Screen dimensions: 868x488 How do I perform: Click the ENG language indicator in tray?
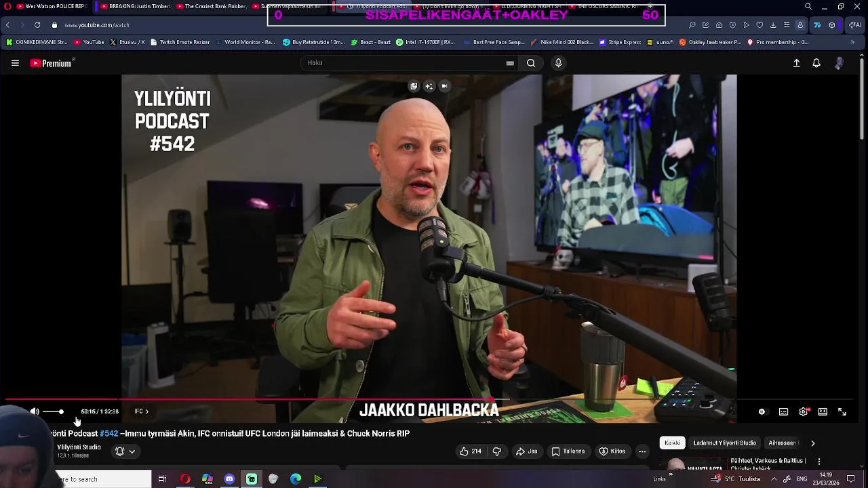[x=802, y=479]
